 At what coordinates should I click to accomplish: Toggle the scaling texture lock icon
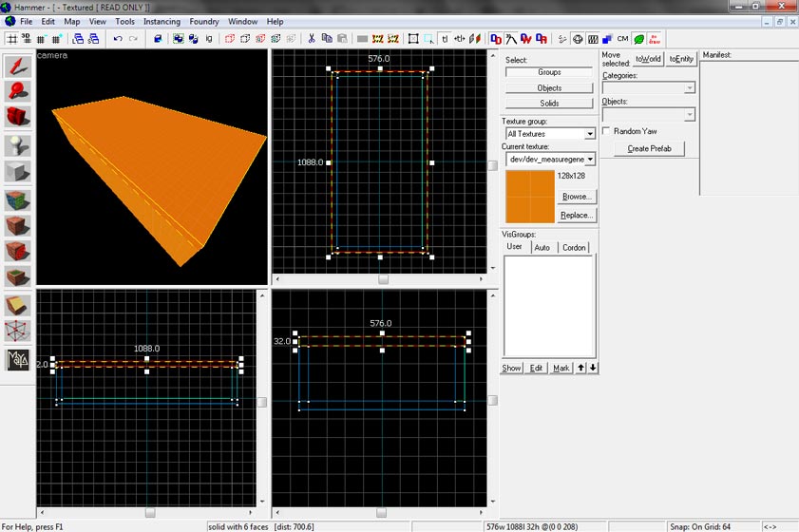pos(460,39)
